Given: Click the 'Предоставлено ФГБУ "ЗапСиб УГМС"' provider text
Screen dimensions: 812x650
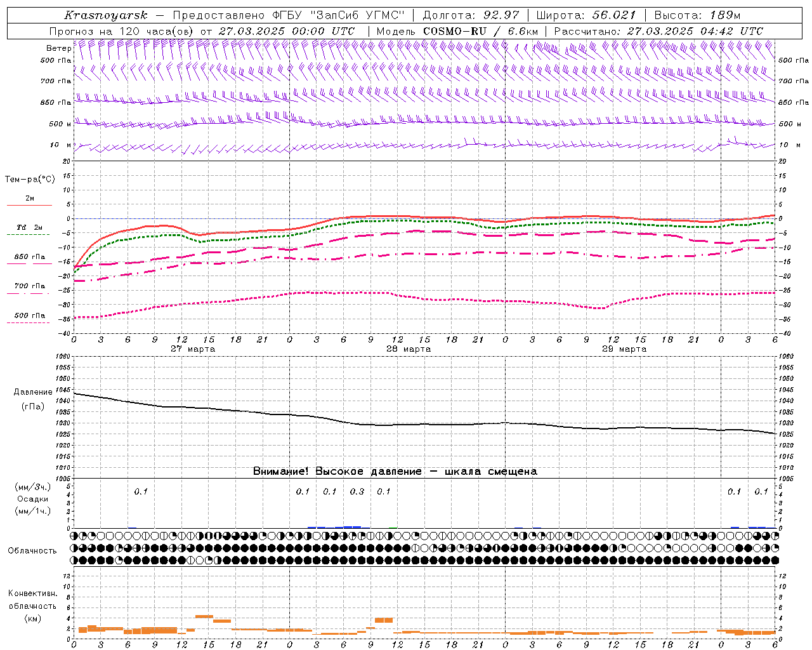Looking at the screenshot, I should pyautogui.click(x=289, y=15).
